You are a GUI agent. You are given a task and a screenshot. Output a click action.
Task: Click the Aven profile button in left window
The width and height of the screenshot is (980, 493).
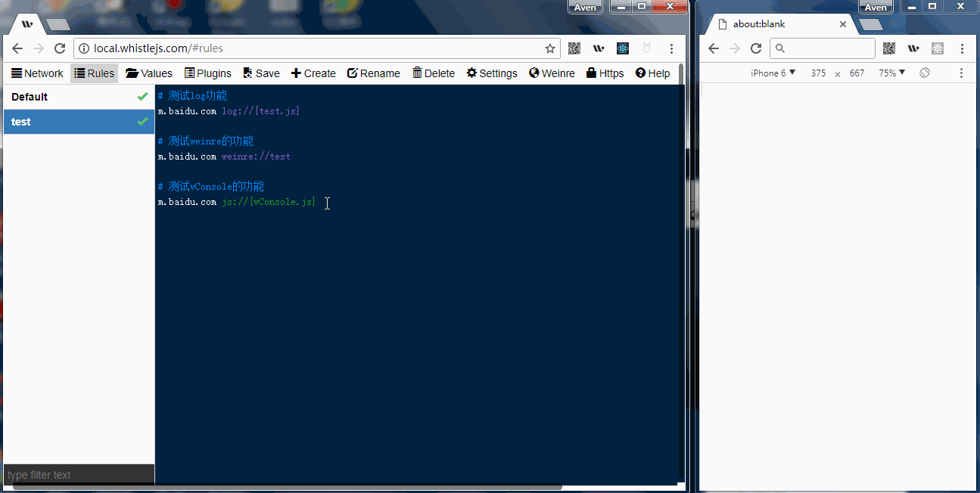(585, 7)
